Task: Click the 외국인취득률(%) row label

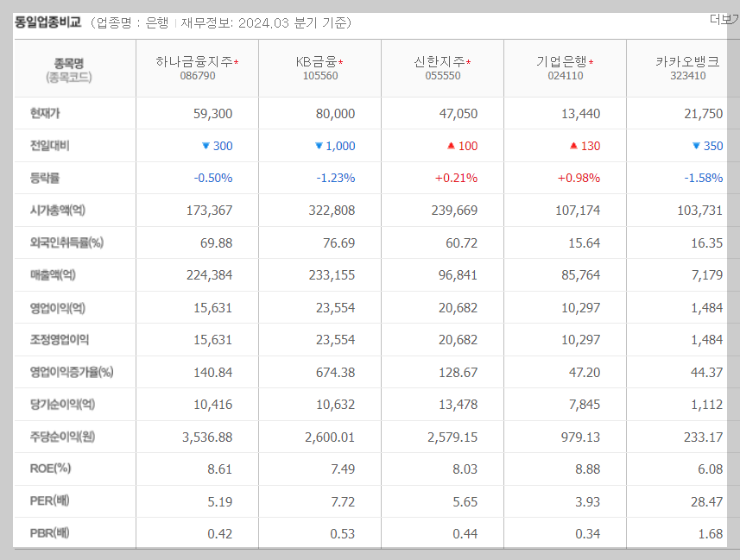Action: click(x=66, y=242)
